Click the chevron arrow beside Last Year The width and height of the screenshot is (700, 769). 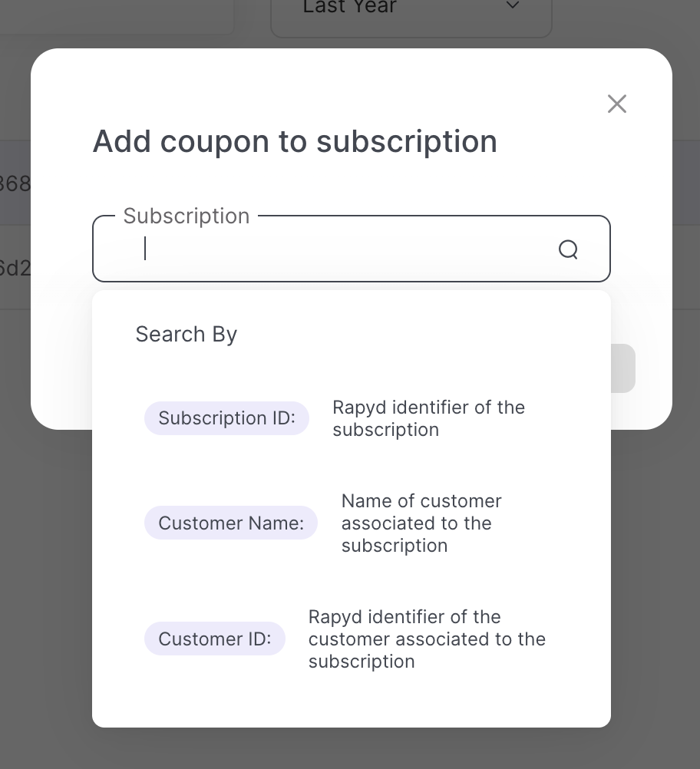click(x=513, y=6)
